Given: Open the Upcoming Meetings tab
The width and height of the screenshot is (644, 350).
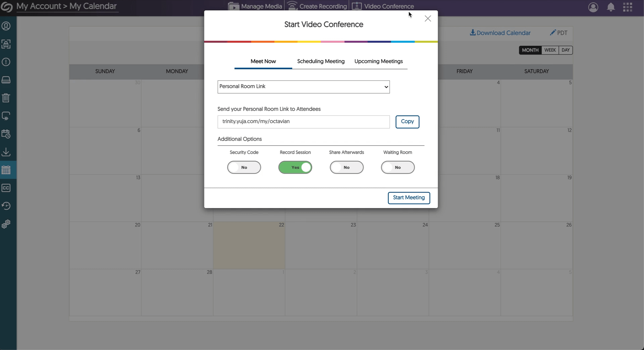Looking at the screenshot, I should [378, 61].
